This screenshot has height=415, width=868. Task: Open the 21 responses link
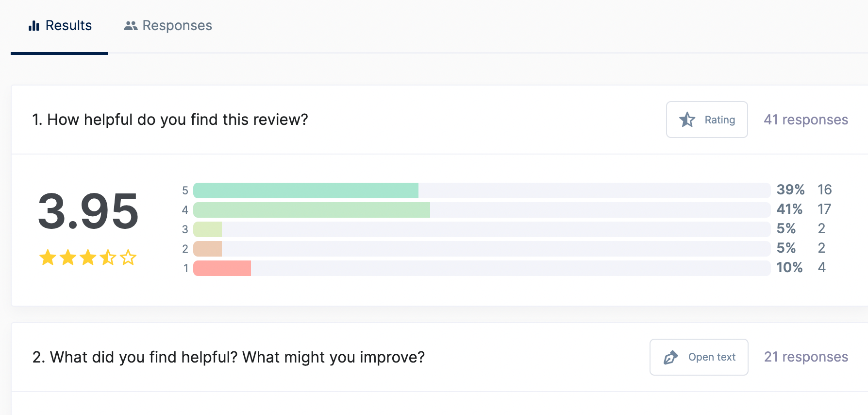pos(806,357)
